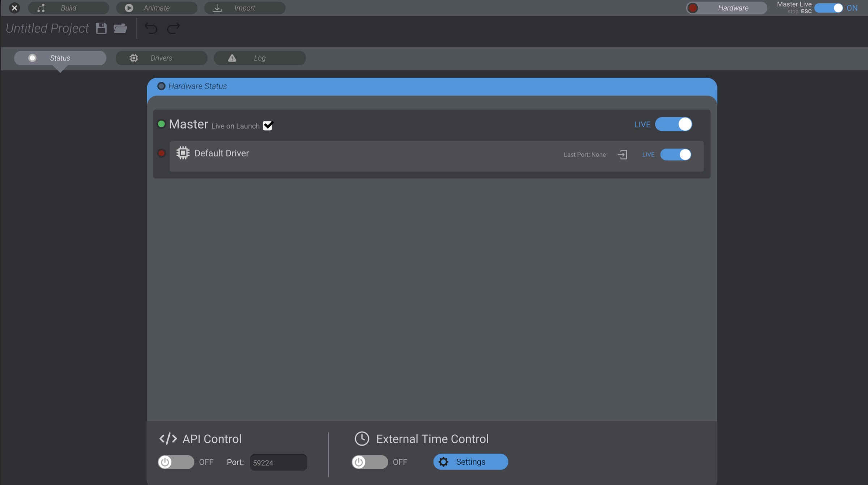Click the Import download icon
Viewport: 868px width, 485px height.
coord(217,8)
